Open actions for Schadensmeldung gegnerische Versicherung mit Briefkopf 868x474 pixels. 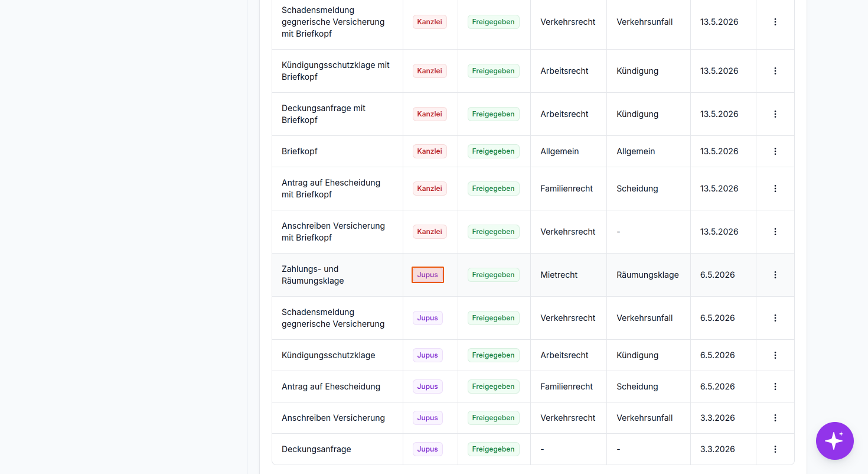[775, 22]
